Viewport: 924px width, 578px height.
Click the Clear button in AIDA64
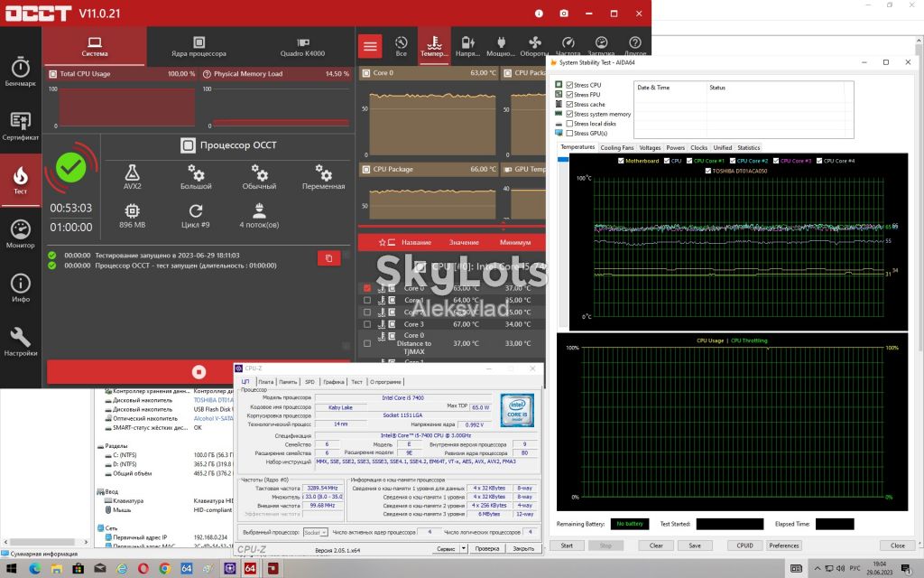point(656,545)
